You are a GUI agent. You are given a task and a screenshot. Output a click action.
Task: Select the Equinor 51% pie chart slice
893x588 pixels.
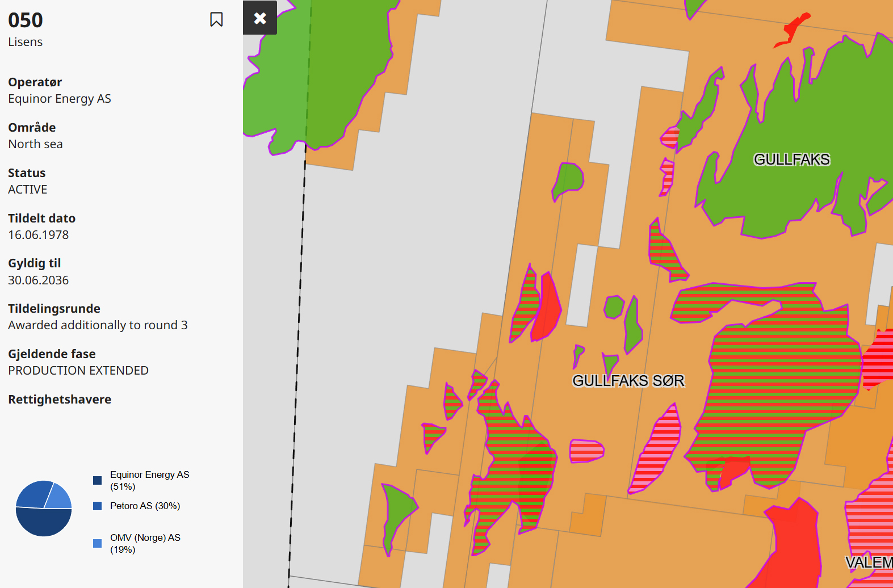[x=43, y=523]
